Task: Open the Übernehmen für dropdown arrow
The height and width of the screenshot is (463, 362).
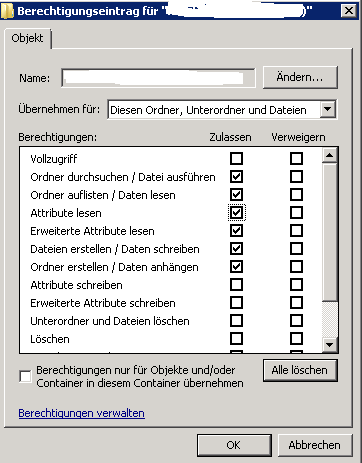Action: [328, 109]
